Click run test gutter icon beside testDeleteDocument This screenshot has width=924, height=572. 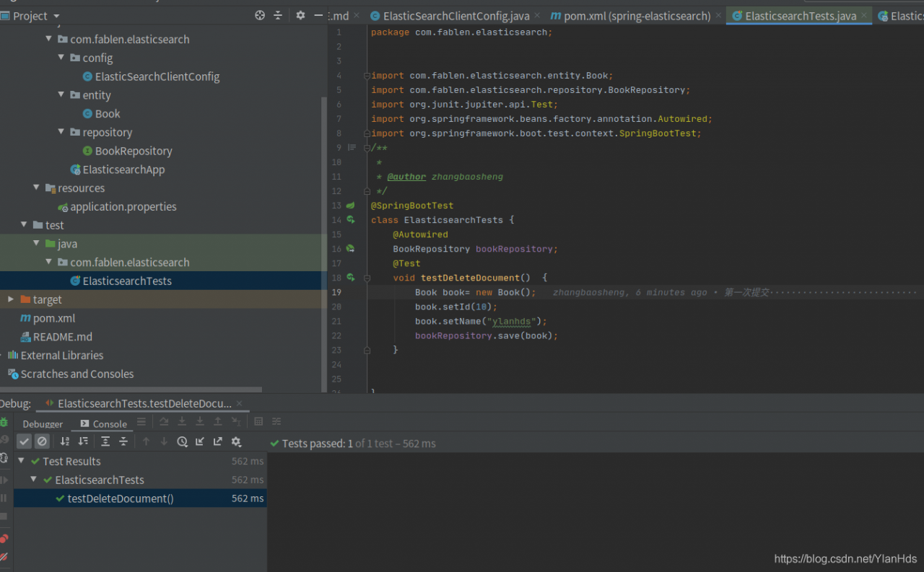(351, 278)
